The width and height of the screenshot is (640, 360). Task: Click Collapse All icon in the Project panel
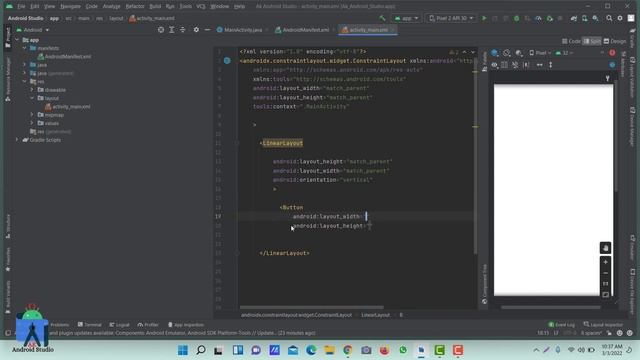[x=182, y=30]
